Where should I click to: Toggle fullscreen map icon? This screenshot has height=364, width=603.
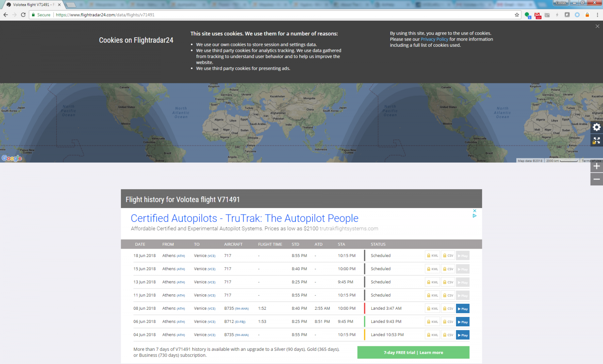(597, 141)
